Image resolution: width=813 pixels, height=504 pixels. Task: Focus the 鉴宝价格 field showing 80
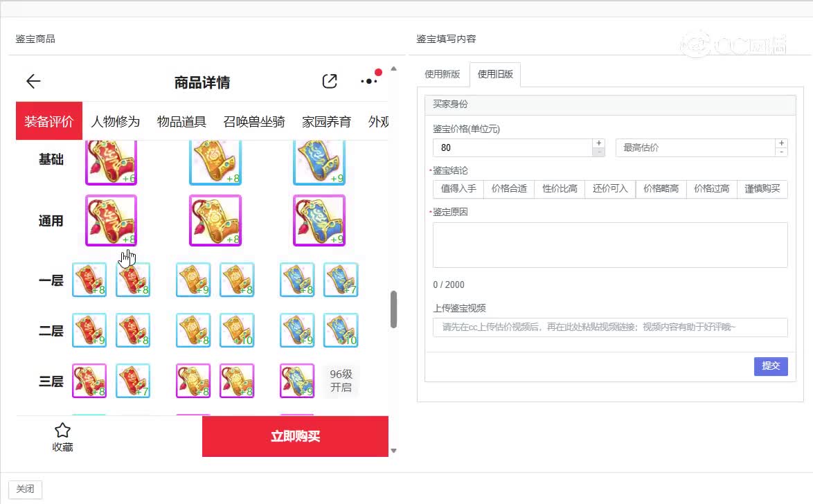(512, 147)
